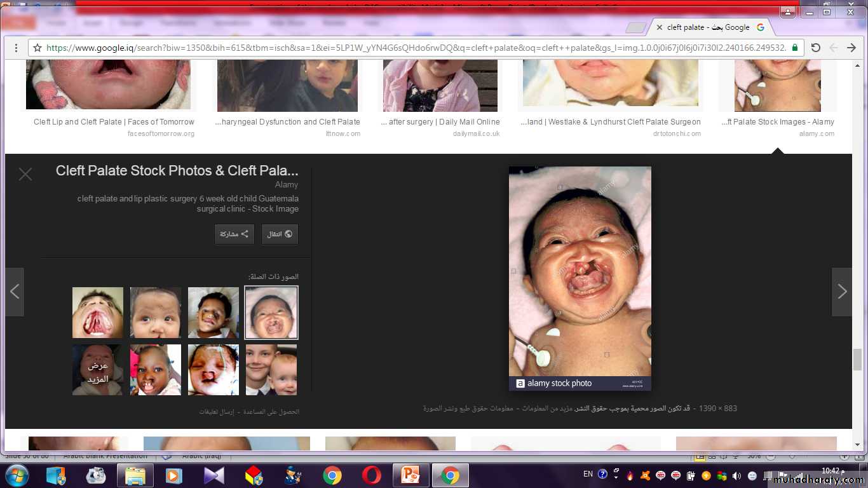
Task: Click the مشاركة share button
Action: pos(234,234)
